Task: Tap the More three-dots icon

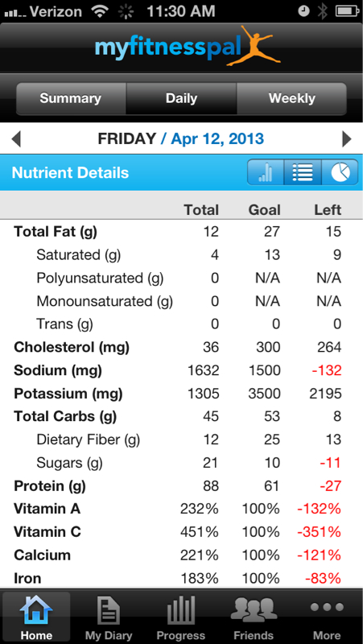Action: coord(327,607)
